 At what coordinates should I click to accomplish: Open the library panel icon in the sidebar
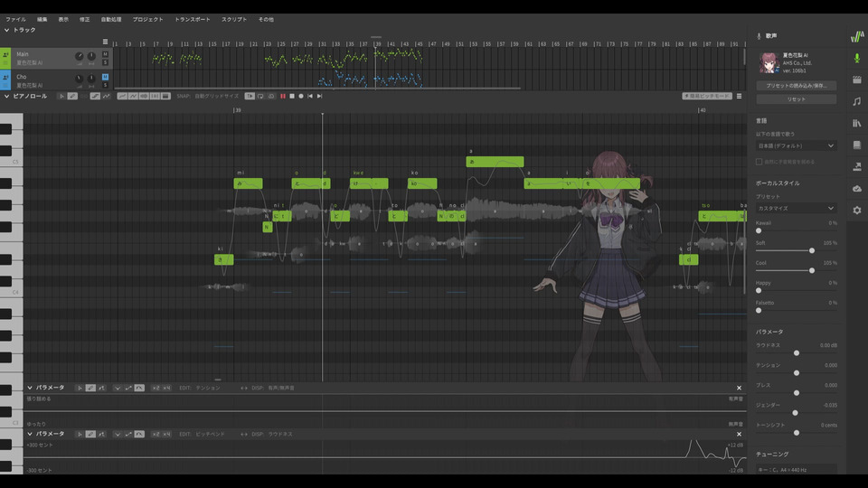[x=857, y=123]
